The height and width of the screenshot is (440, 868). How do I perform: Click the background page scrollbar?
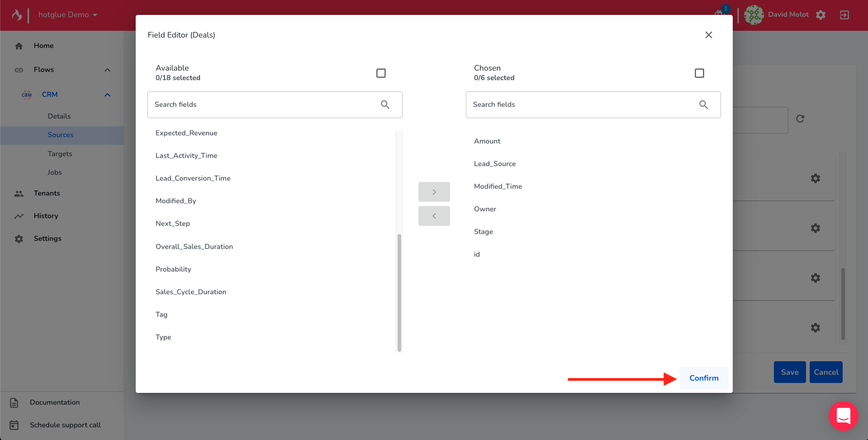tap(843, 304)
